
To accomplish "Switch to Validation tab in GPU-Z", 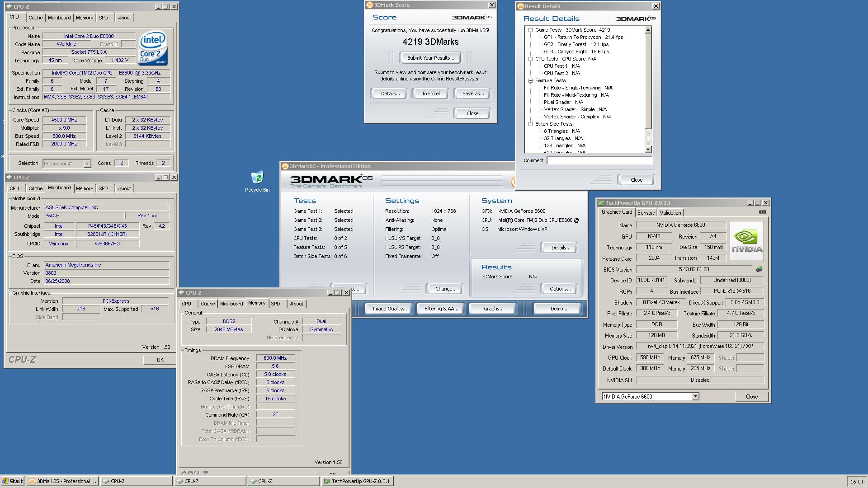I will tap(670, 213).
